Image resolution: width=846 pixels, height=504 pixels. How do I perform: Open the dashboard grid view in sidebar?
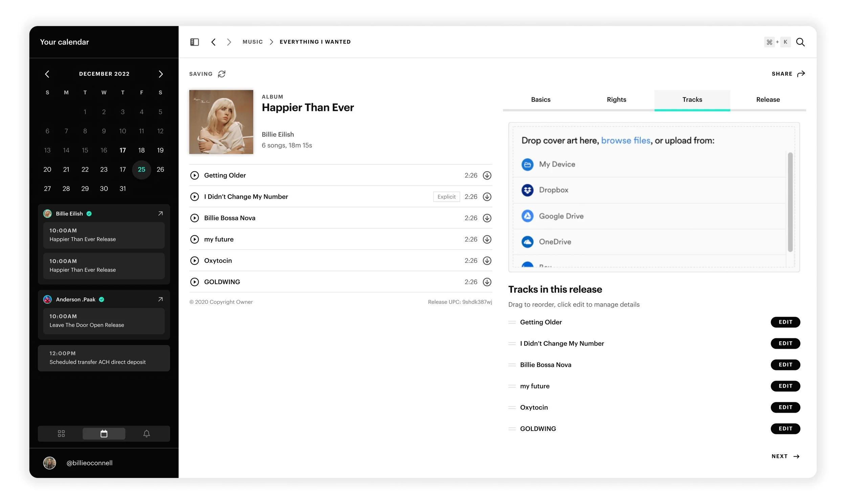point(61,433)
